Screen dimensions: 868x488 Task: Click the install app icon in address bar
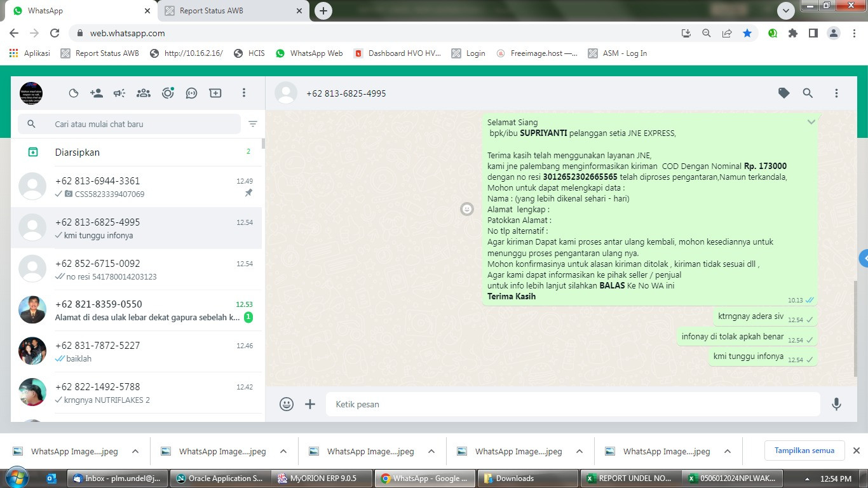[x=686, y=33]
